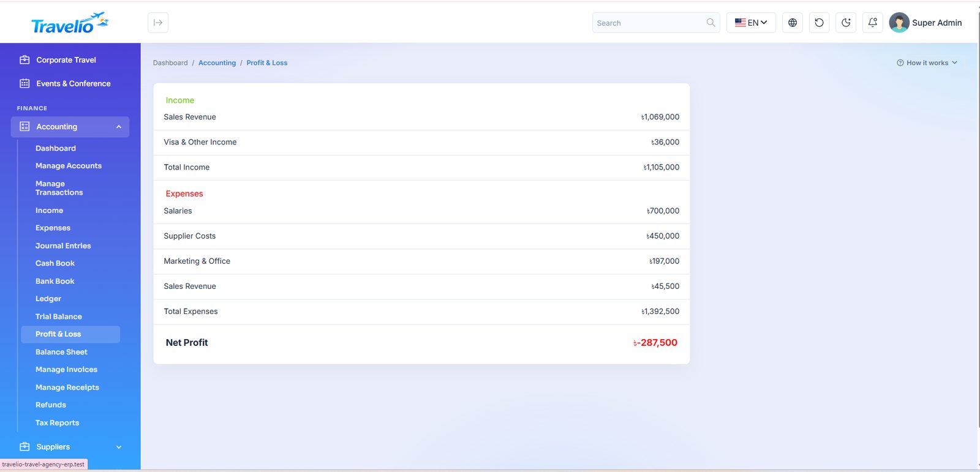Image resolution: width=980 pixels, height=472 pixels.
Task: Click the 700,000 salaries amount
Action: coord(663,211)
